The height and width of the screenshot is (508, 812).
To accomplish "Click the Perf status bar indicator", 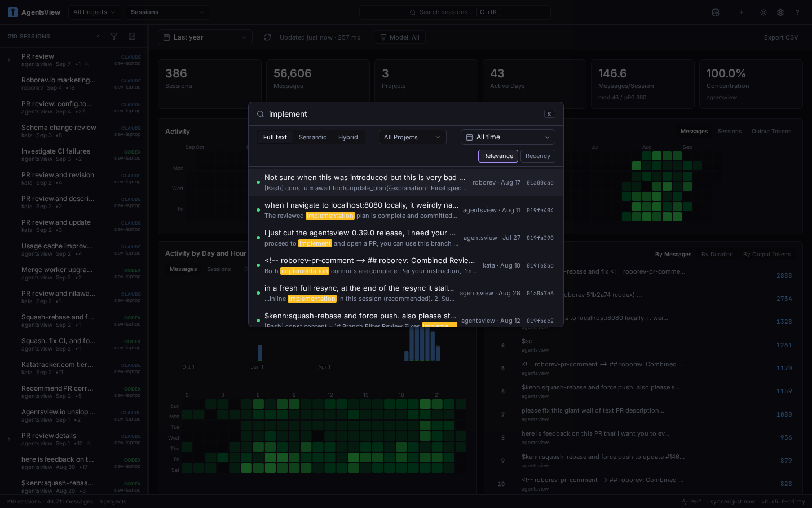I will click(691, 501).
